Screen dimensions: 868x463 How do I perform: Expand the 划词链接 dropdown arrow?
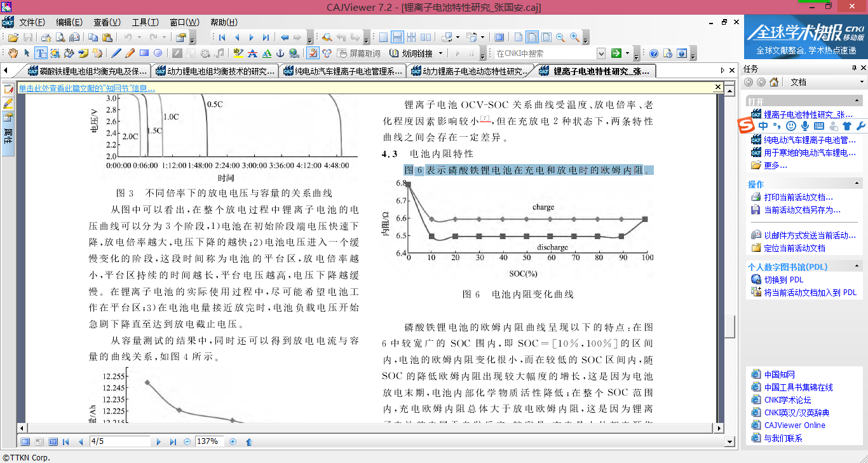[440, 53]
